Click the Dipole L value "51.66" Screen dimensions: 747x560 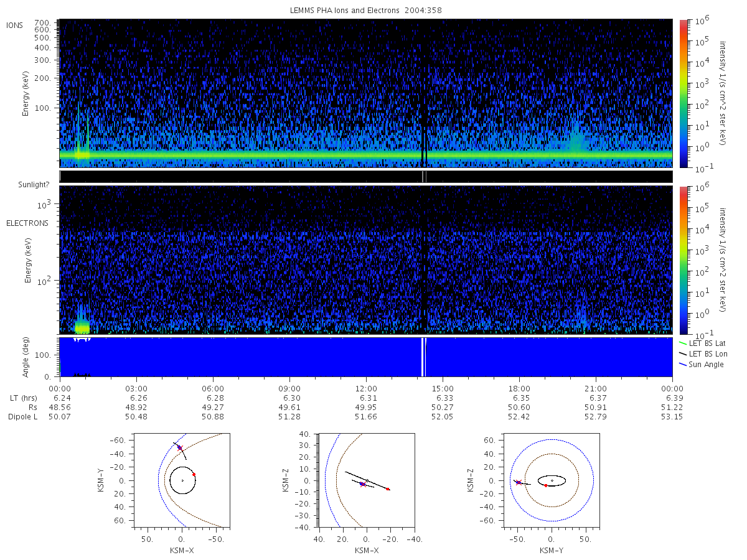pos(366,417)
